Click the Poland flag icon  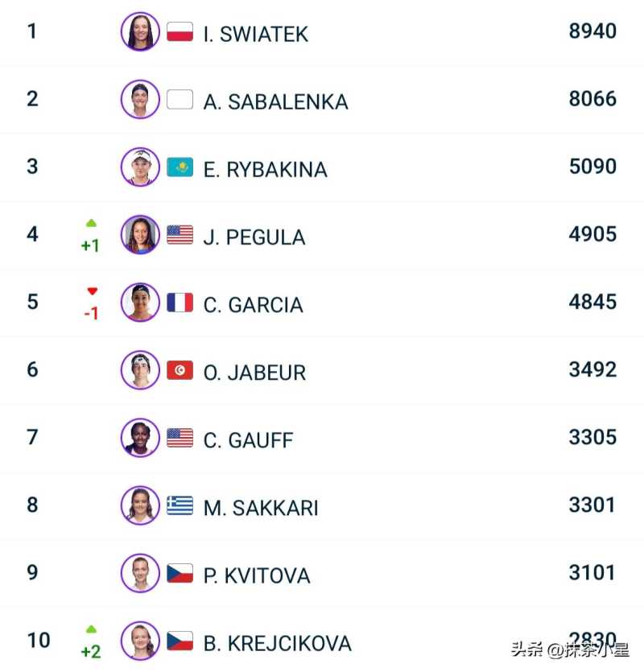180,32
